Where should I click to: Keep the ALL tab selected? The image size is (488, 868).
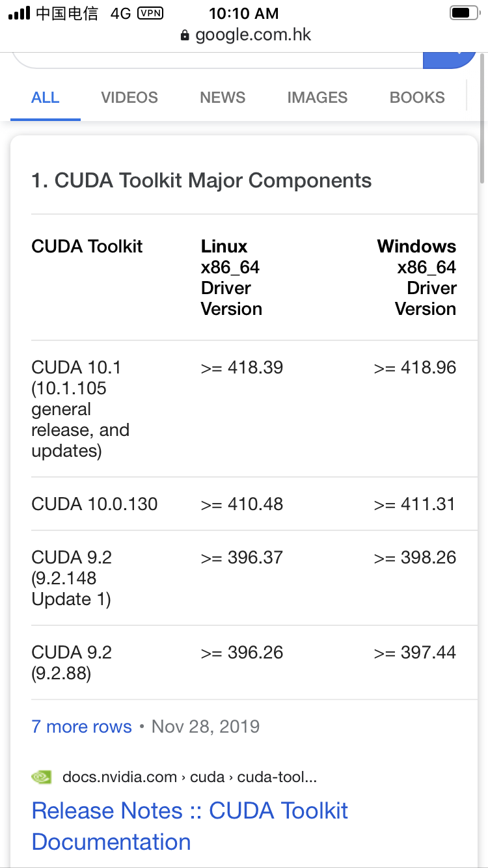(x=45, y=97)
